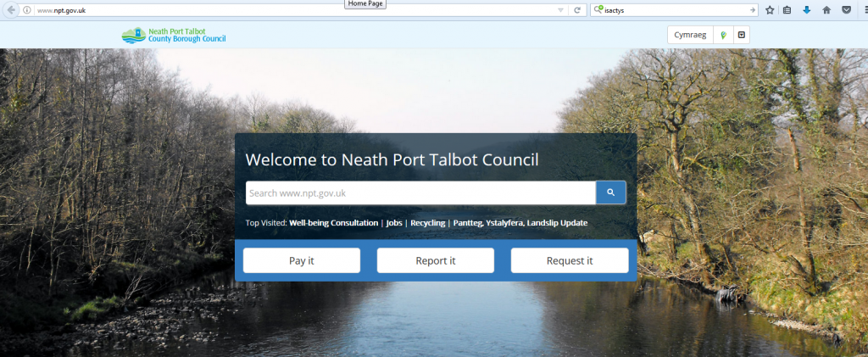Open site information icon in address bar

click(x=26, y=10)
